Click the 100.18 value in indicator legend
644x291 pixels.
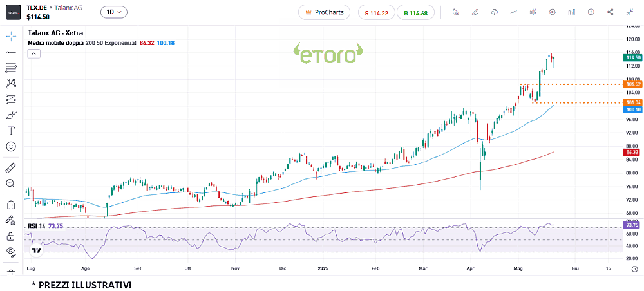[x=166, y=42]
